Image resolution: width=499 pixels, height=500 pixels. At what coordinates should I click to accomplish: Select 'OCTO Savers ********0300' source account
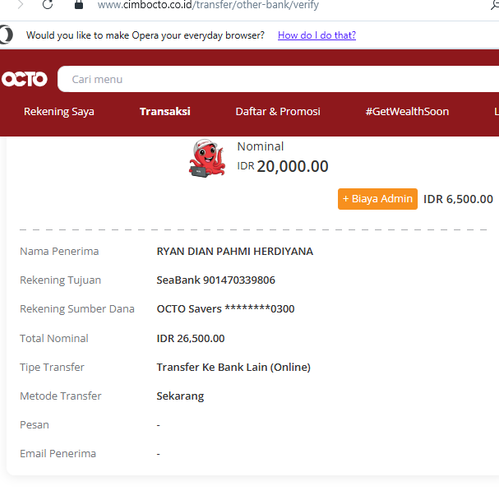[x=226, y=309]
